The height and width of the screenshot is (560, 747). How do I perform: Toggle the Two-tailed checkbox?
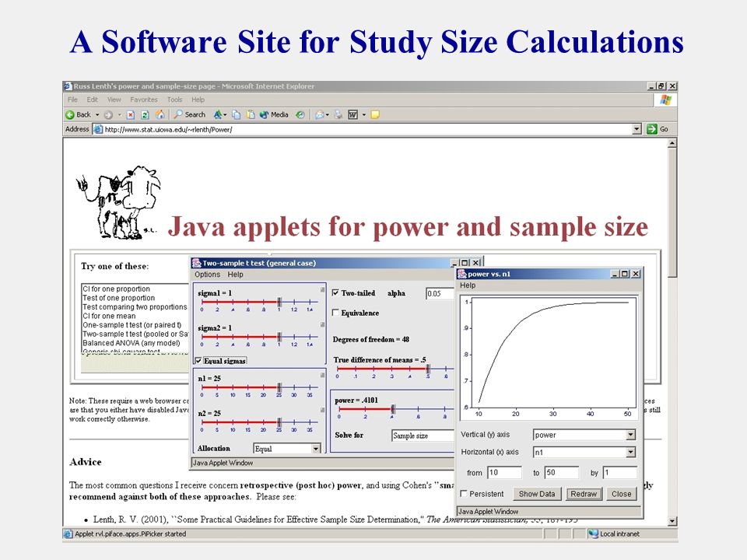coord(335,293)
